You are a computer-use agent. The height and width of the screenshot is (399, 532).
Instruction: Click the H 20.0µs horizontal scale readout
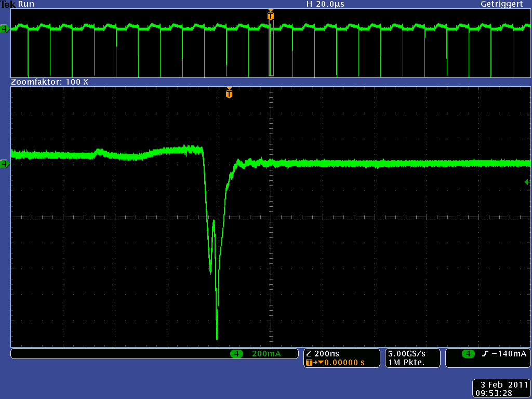[325, 4]
